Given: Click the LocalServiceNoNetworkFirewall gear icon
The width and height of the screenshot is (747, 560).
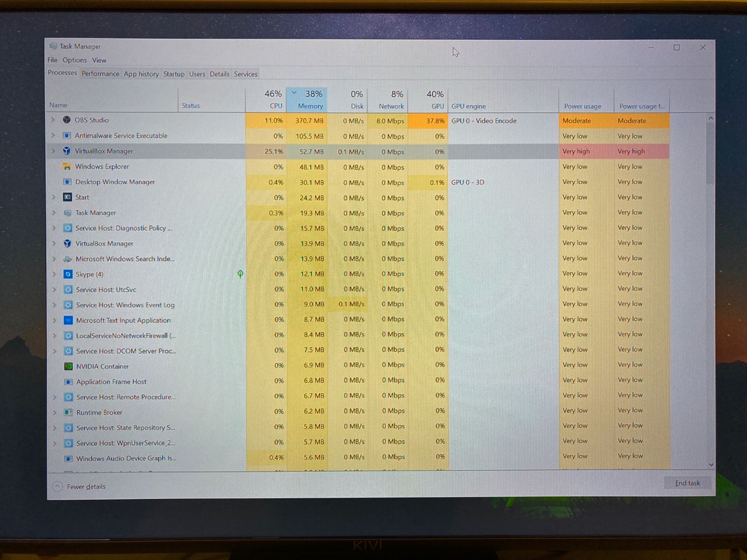Looking at the screenshot, I should [68, 335].
